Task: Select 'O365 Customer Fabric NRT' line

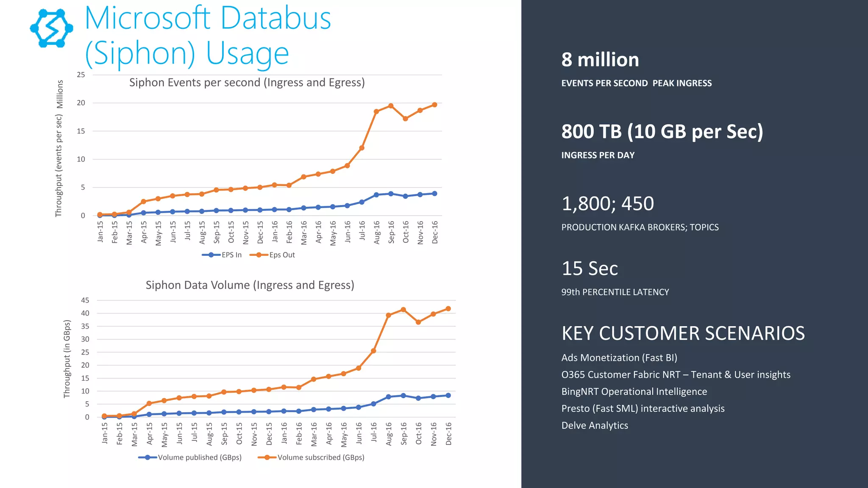Action: 676,375
